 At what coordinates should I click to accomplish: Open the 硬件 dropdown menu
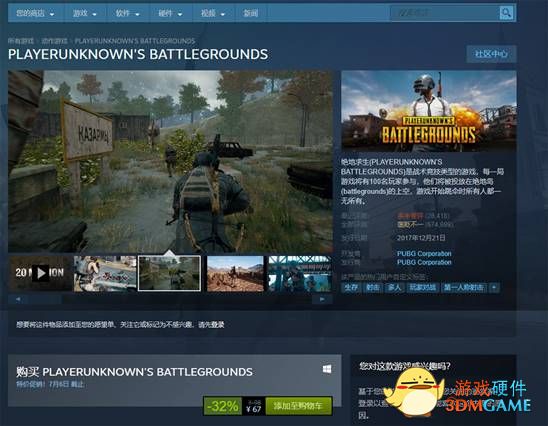[170, 13]
